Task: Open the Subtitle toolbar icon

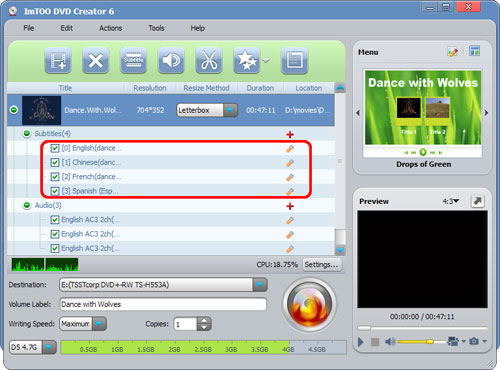Action: 133,61
